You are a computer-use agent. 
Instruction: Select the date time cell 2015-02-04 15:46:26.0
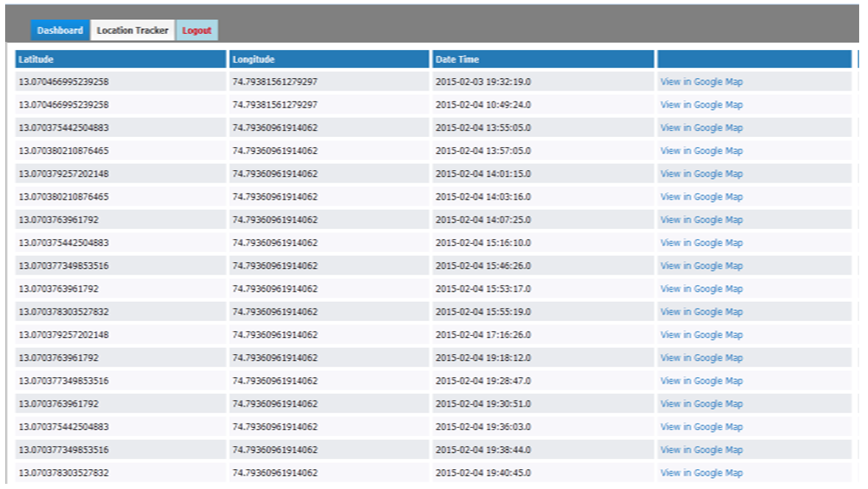pyautogui.click(x=483, y=266)
